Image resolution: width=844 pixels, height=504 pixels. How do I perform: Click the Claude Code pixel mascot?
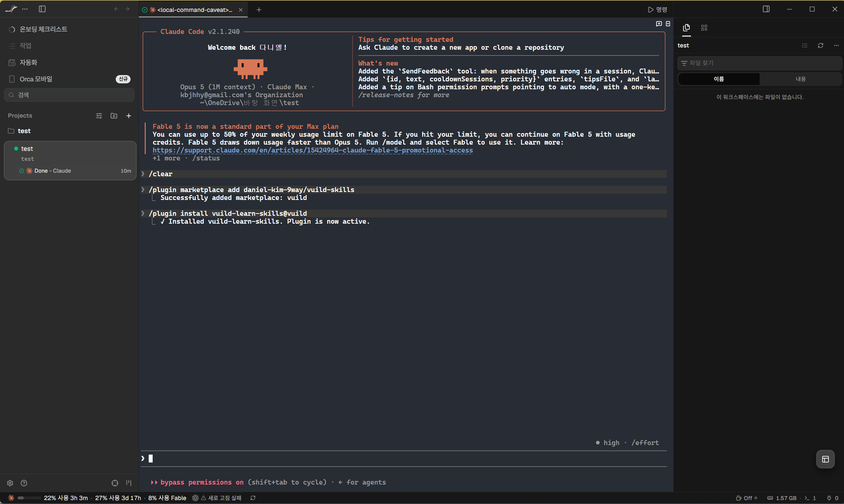coord(251,69)
